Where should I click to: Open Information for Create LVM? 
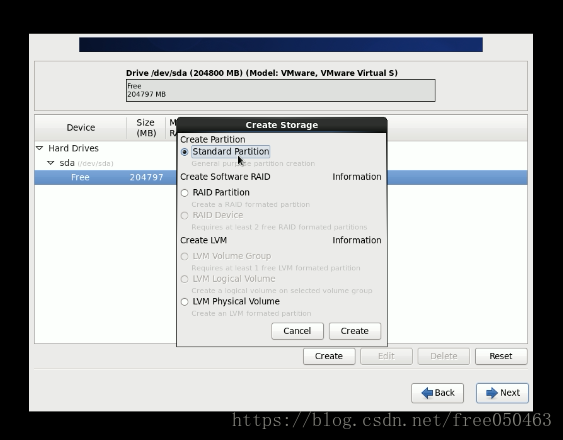[357, 240]
